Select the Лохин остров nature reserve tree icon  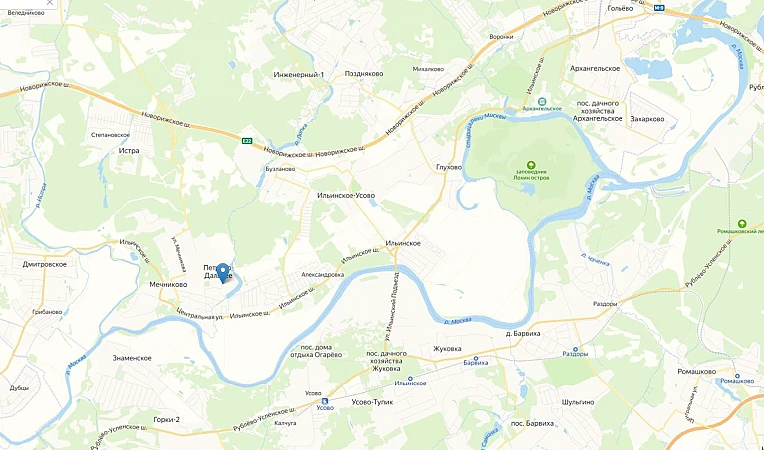(x=531, y=165)
